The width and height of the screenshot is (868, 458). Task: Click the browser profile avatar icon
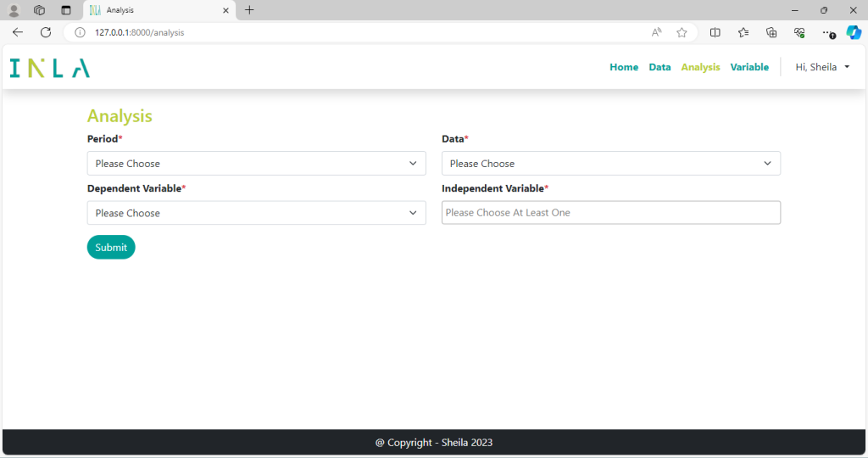[x=14, y=10]
